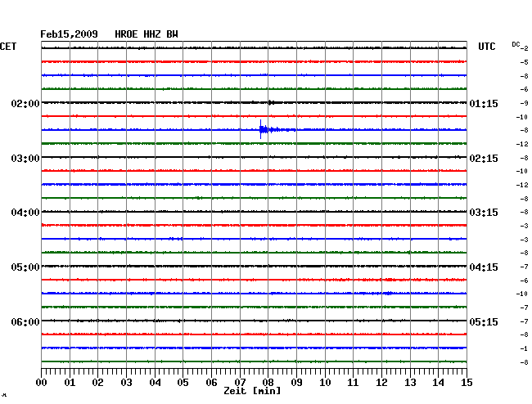Select the DC value -9

(x=524, y=103)
